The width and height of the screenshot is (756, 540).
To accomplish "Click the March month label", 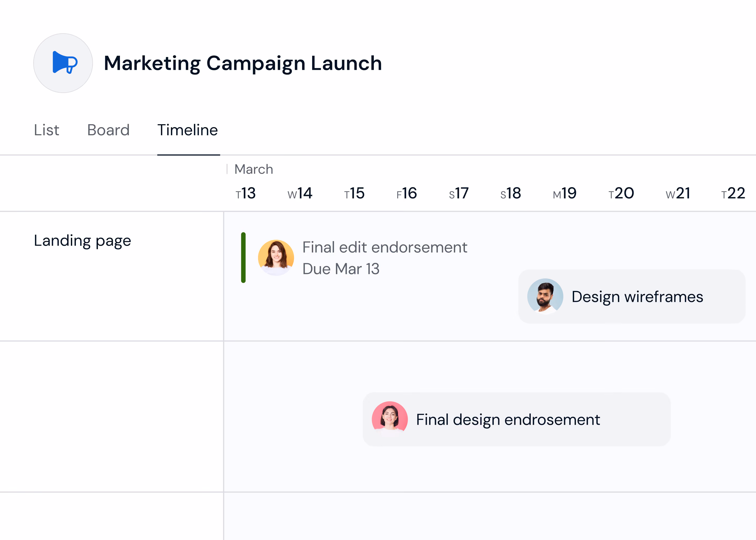I will coord(254,169).
